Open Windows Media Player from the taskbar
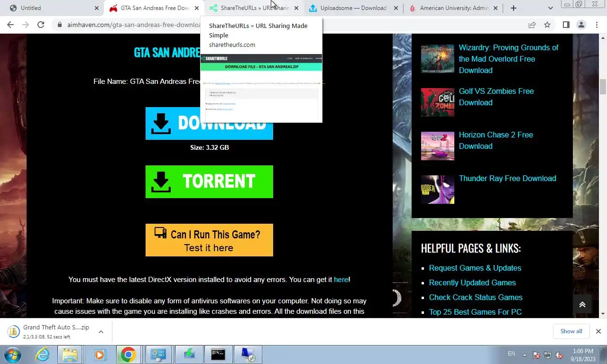This screenshot has width=607, height=364. point(100,355)
